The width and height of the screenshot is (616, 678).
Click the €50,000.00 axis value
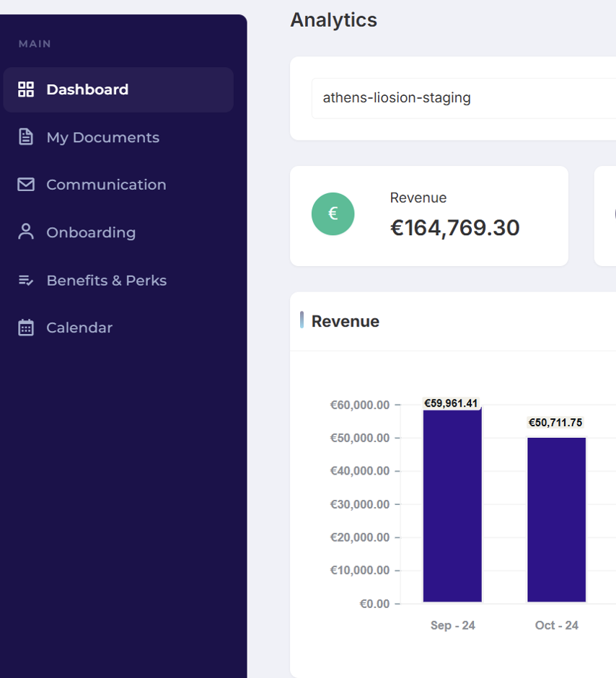pyautogui.click(x=360, y=438)
